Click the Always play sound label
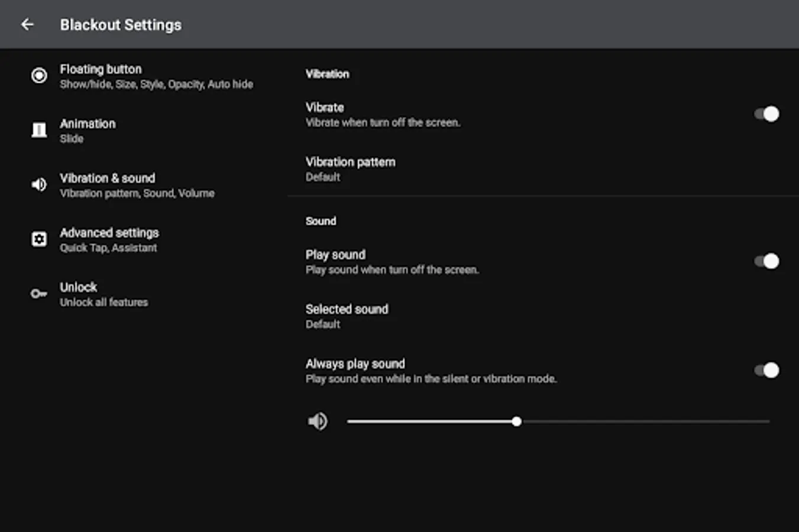Screen dimensions: 799x532 pyautogui.click(x=355, y=364)
